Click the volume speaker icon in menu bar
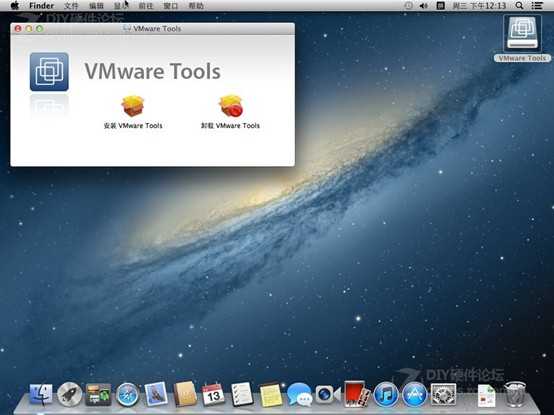 [x=424, y=6]
